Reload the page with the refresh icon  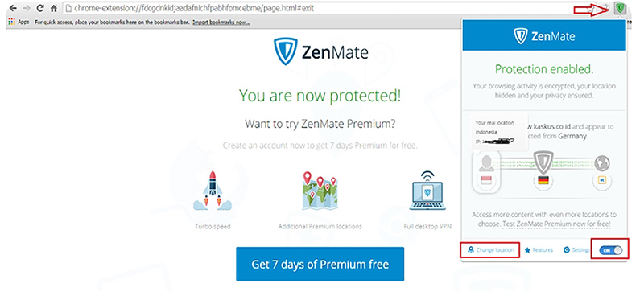pos(39,8)
